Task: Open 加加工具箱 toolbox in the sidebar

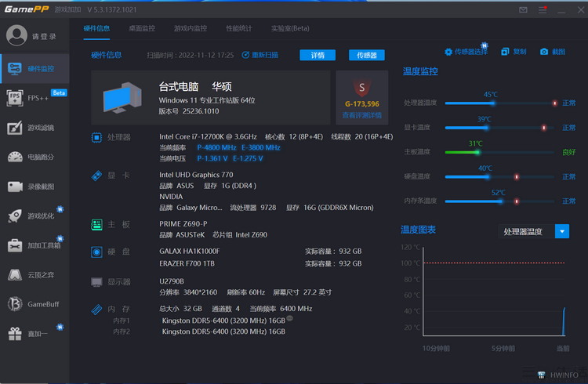Action: point(34,245)
